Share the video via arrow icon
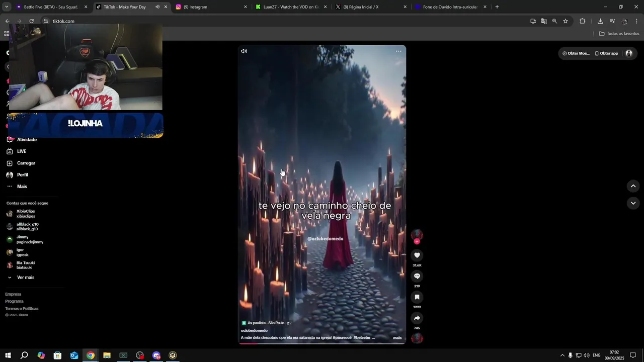This screenshot has height=362, width=644. pyautogui.click(x=417, y=318)
